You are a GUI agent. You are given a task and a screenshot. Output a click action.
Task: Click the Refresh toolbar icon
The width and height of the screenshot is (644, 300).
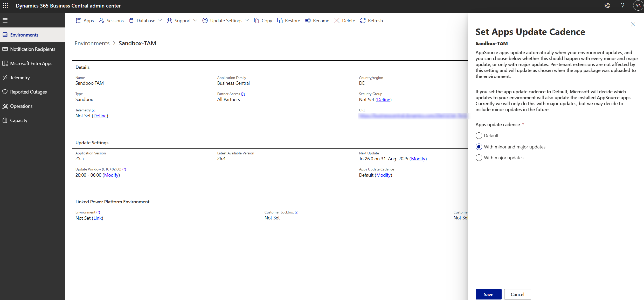[363, 21]
